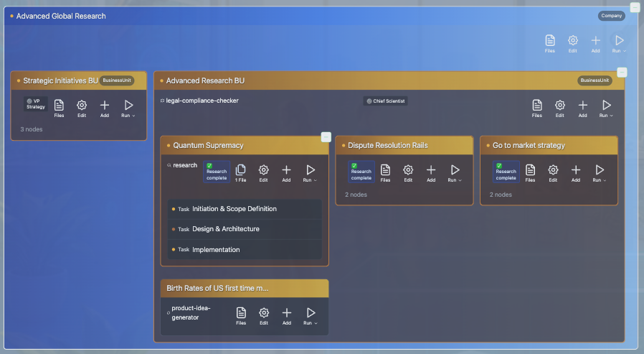This screenshot has width=644, height=354.
Task: Run the Go to market strategy project
Action: coord(600,173)
